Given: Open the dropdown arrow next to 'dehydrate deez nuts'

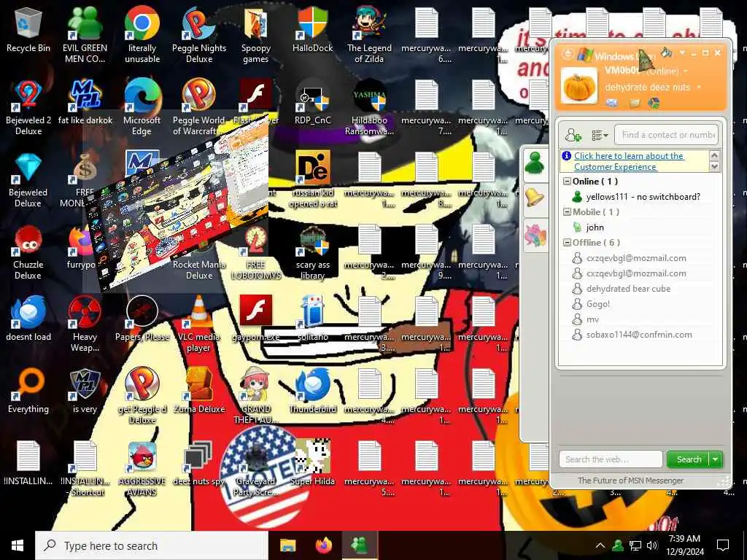Looking at the screenshot, I should (699, 87).
